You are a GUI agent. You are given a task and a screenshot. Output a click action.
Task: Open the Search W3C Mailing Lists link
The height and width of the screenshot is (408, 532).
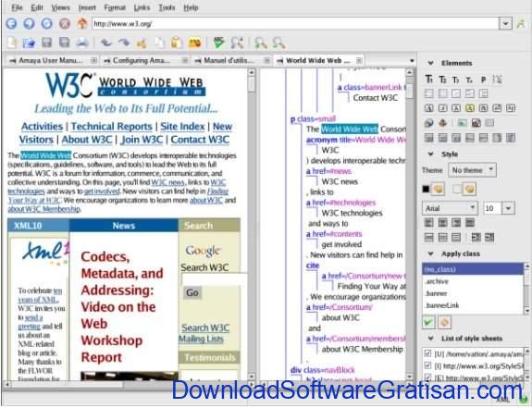(204, 333)
